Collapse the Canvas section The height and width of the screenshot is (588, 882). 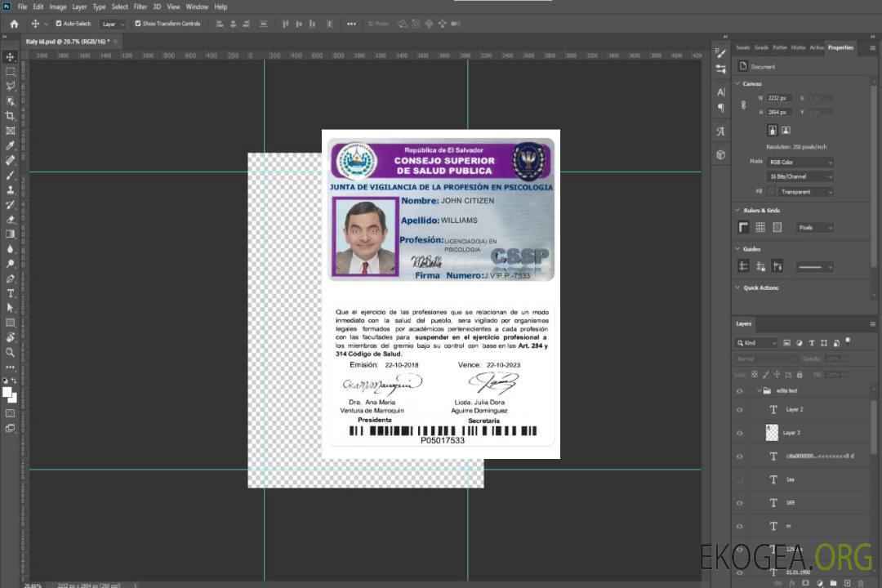(737, 83)
